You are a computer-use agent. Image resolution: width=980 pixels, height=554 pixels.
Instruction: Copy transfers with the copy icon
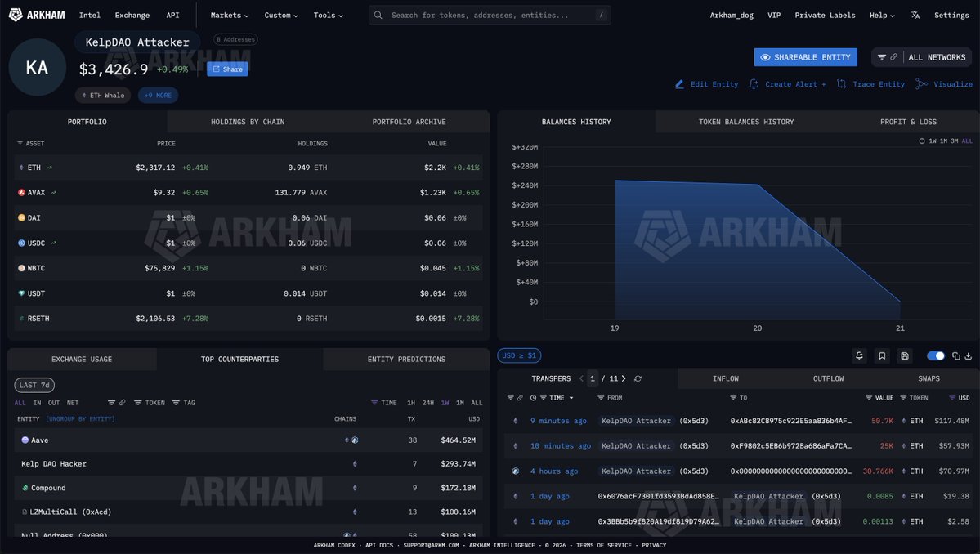(956, 355)
